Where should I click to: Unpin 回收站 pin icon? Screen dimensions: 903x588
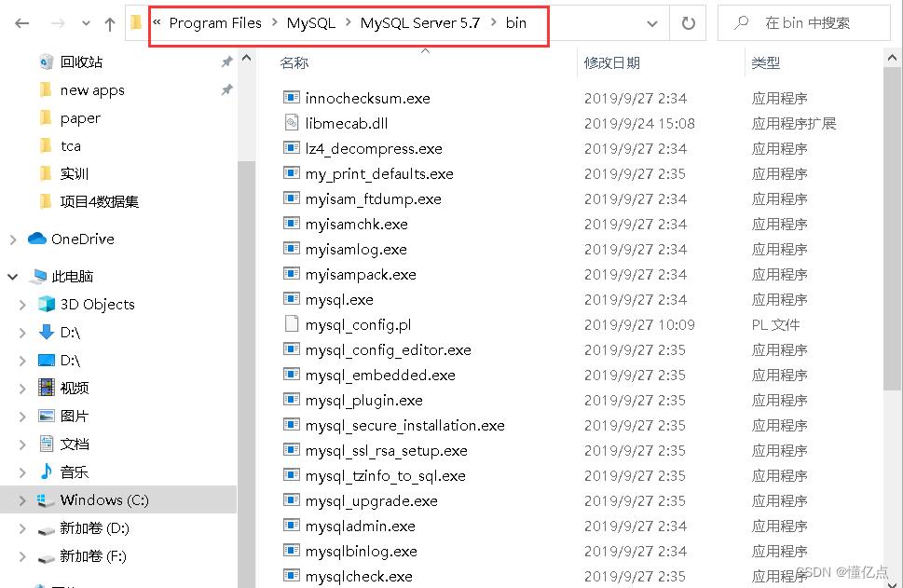point(226,62)
